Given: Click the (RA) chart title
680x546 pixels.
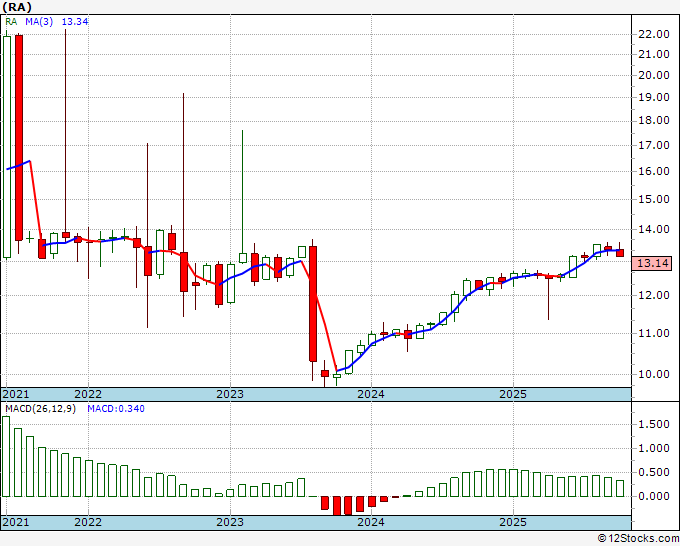Looking at the screenshot, I should pos(17,7).
